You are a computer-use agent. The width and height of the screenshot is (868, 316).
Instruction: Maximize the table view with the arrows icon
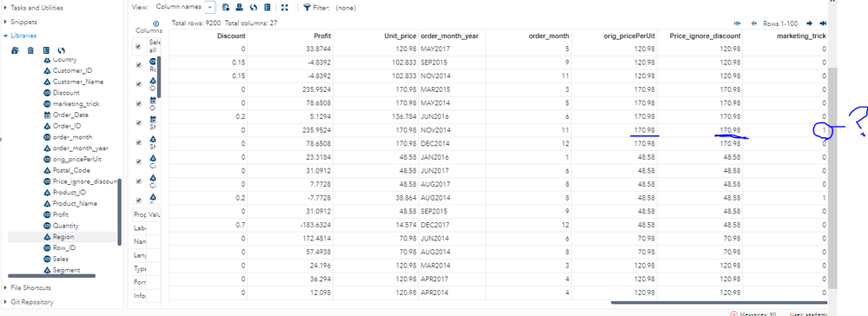284,7
